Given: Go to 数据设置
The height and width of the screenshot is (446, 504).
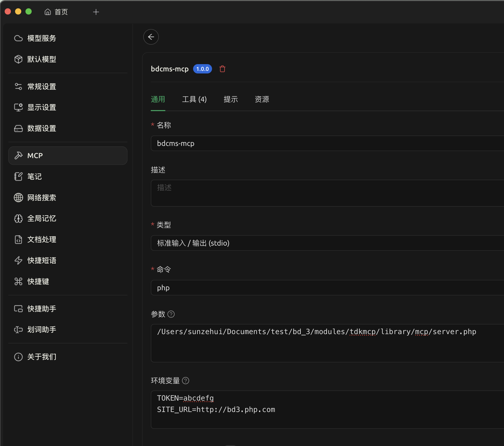Looking at the screenshot, I should click(42, 128).
